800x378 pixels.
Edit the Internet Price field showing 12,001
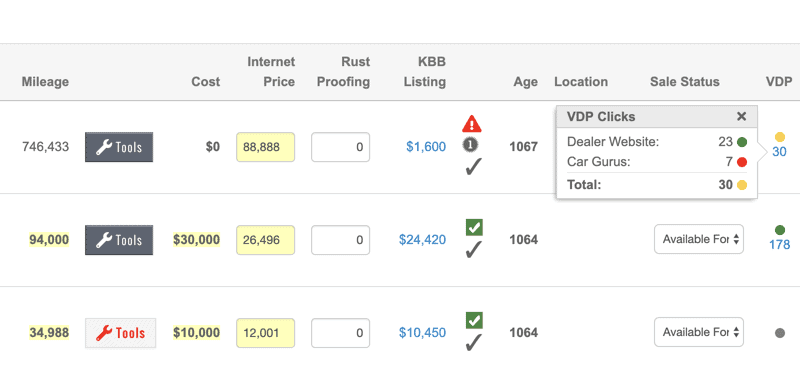pos(265,333)
